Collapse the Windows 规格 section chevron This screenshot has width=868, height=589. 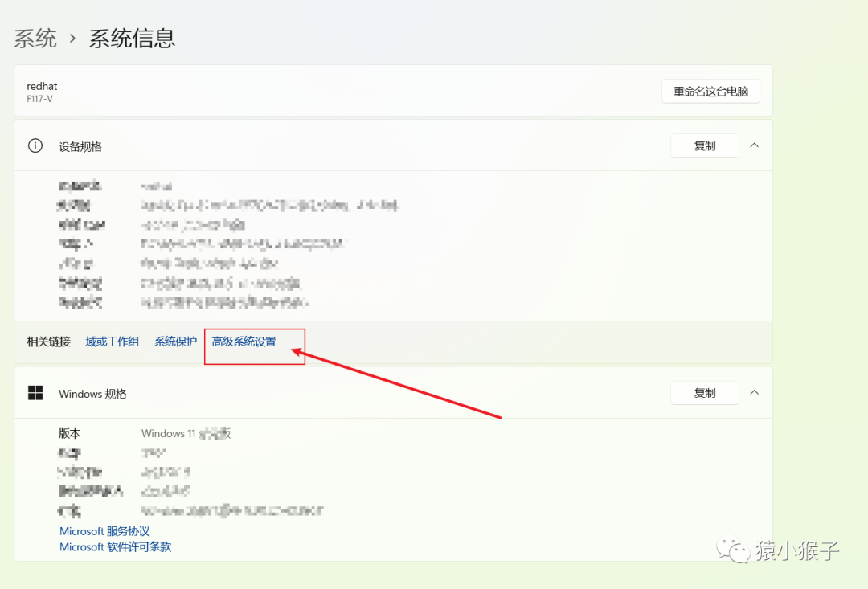pyautogui.click(x=754, y=392)
